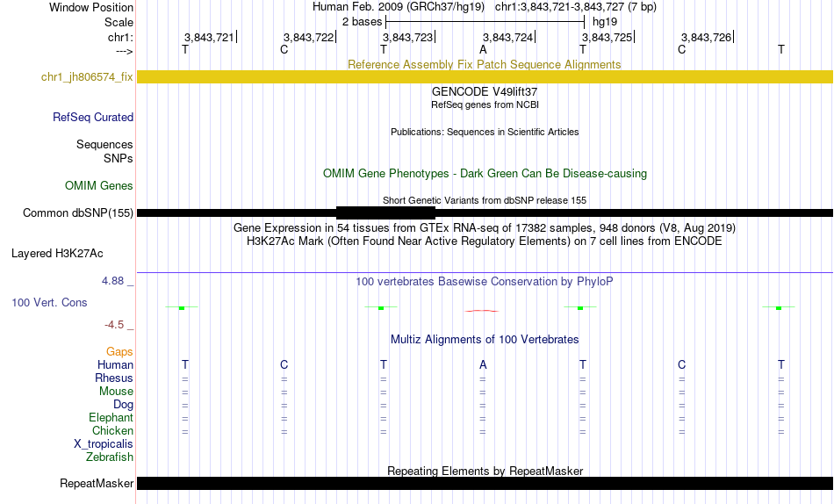Image resolution: width=834 pixels, height=504 pixels.
Task: Click the red negative PhyloP conservation mark
Action: (x=481, y=311)
